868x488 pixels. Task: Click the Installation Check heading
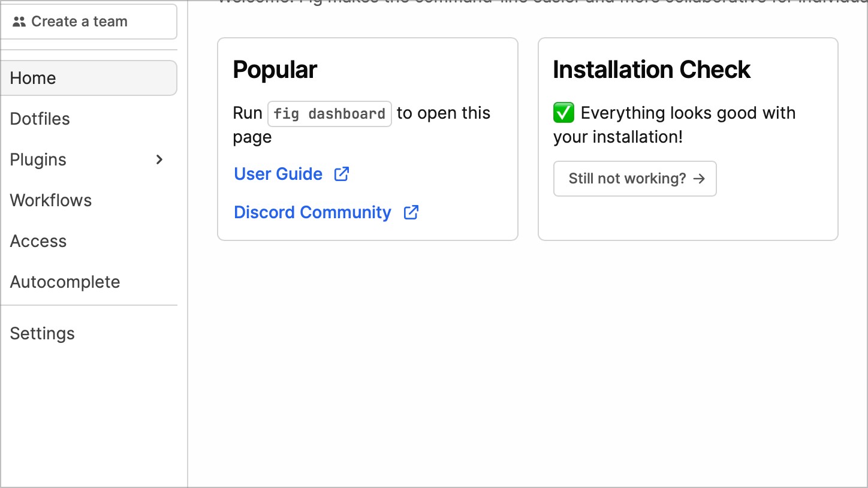pos(652,70)
